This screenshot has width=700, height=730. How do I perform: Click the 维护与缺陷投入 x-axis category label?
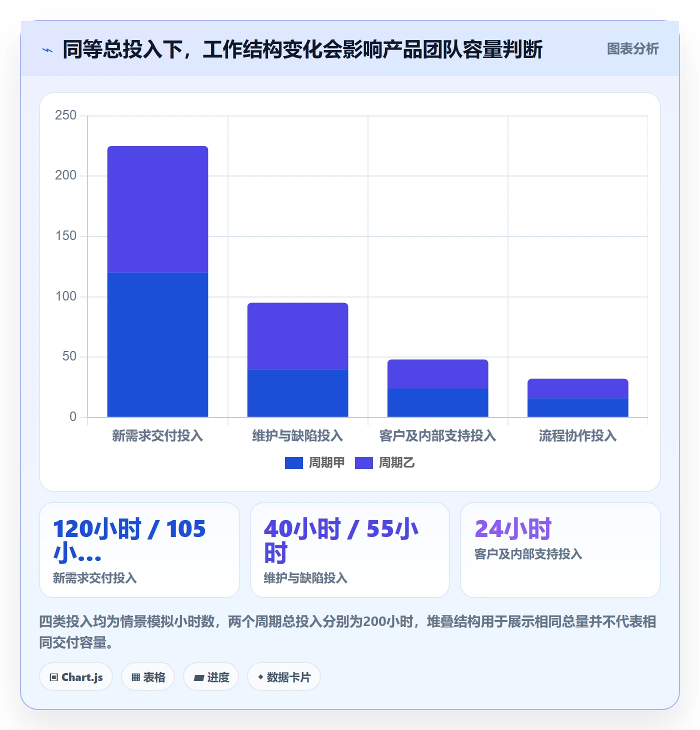tap(297, 436)
